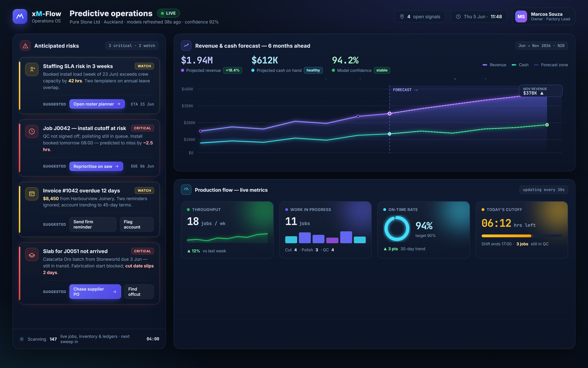The width and height of the screenshot is (588, 368).
Task: Toggle Cash legend item
Action: click(x=520, y=65)
